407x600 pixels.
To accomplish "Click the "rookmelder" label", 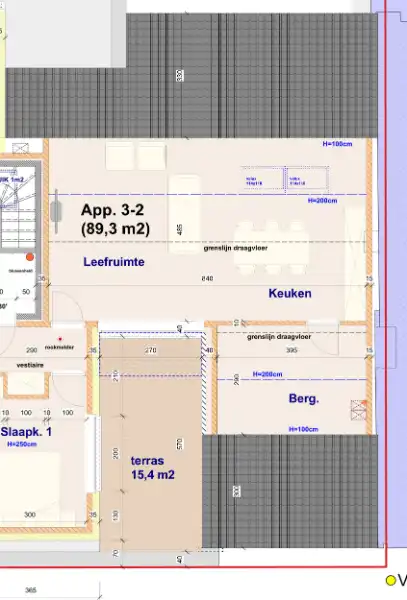I will coord(59,347).
